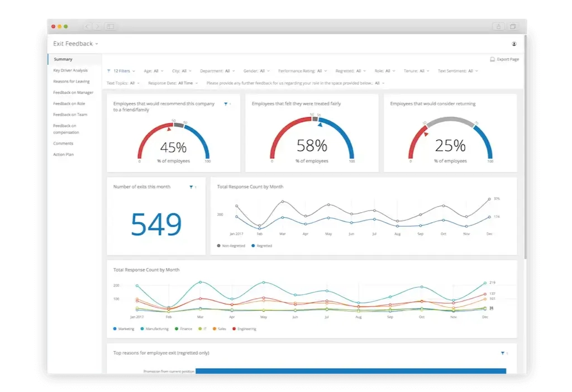This screenshot has width=572, height=392.
Task: Click the 12 Filters funnel icon
Action: click(x=109, y=71)
